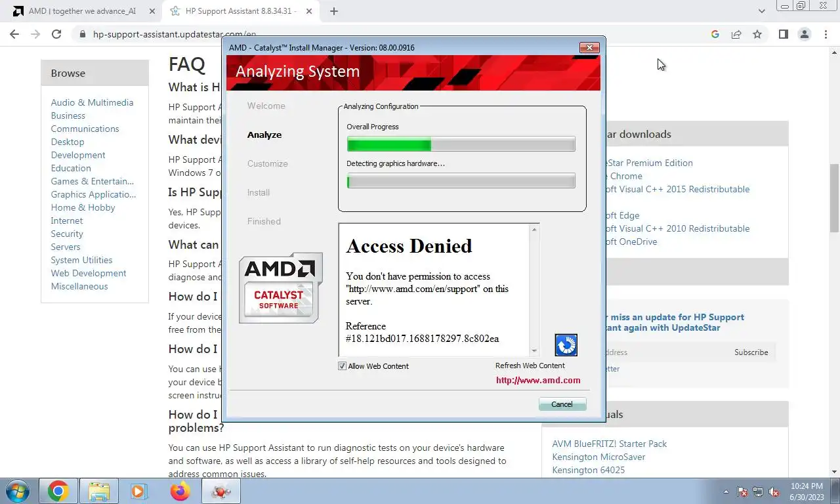Select the Analyze step in the installer
Image resolution: width=840 pixels, height=504 pixels.
264,135
